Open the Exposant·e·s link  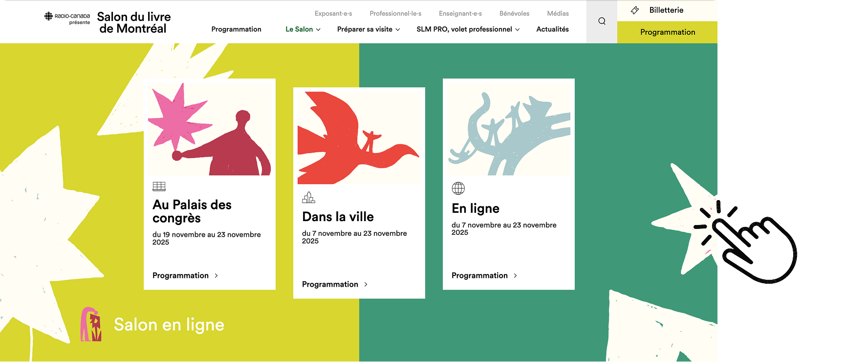333,14
